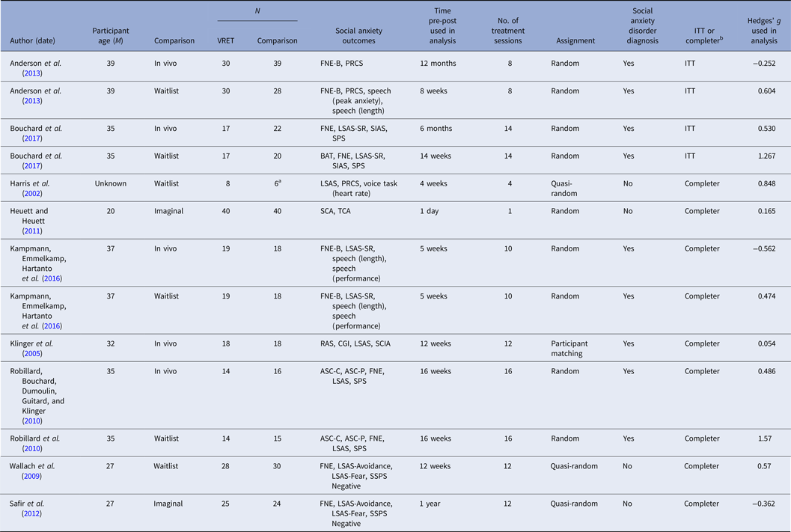The image size is (791, 532).
Task: Click the Hedges' g value 1.267
Action: point(766,156)
